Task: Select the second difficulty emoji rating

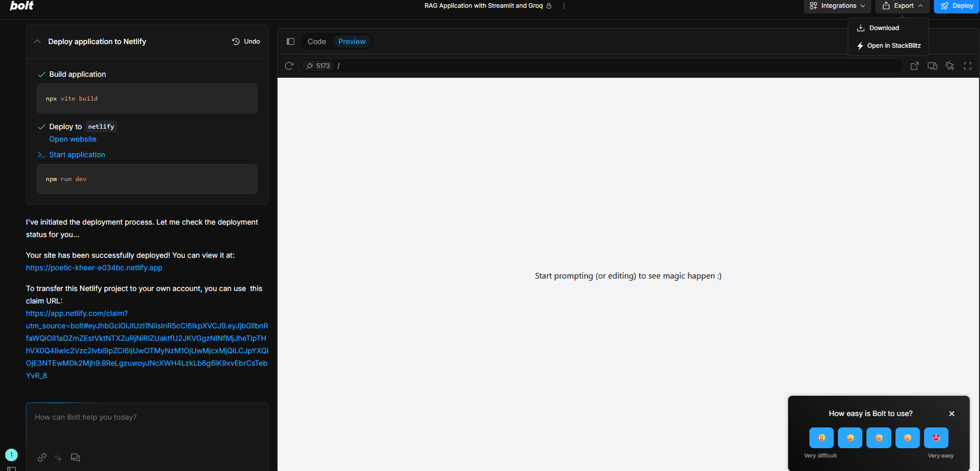Action: 850,438
